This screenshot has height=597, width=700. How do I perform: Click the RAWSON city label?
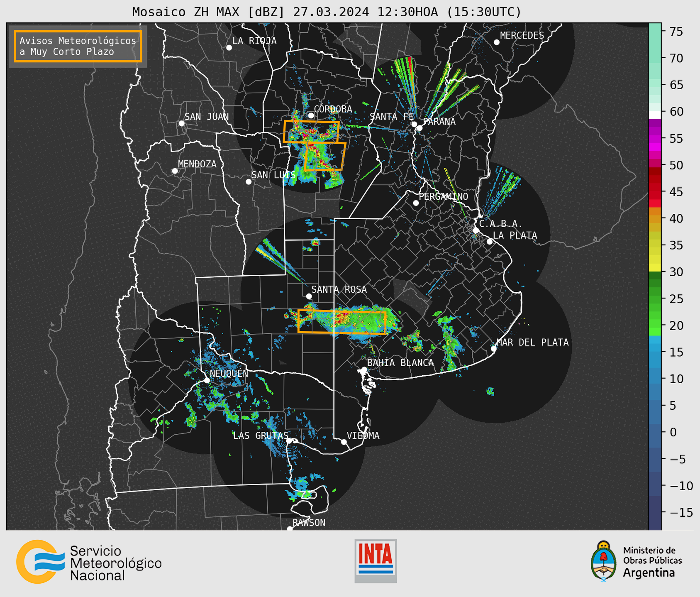(309, 523)
